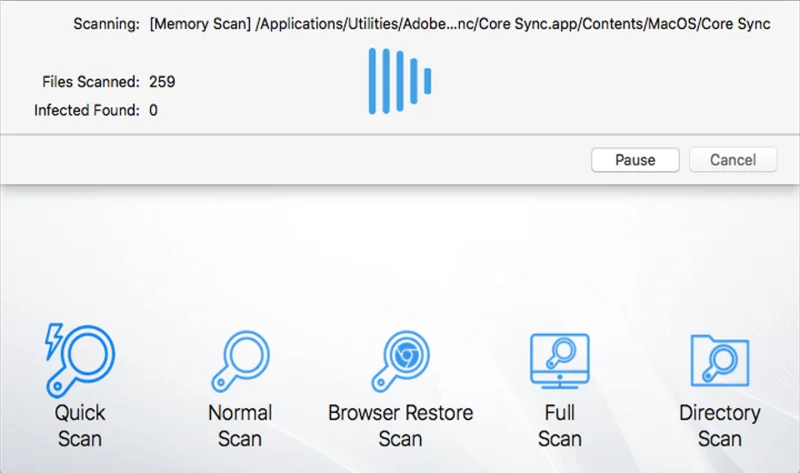
Task: Click the blue scanning progress animation bars
Action: [400, 81]
